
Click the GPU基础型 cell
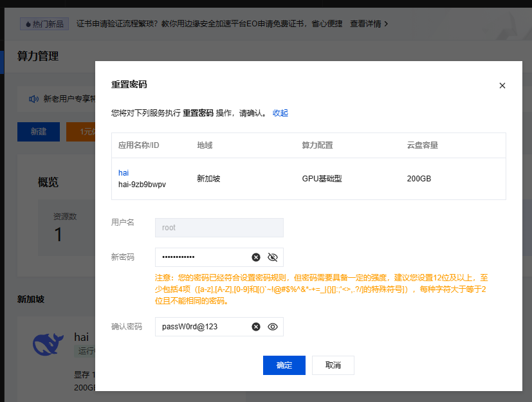pos(322,178)
